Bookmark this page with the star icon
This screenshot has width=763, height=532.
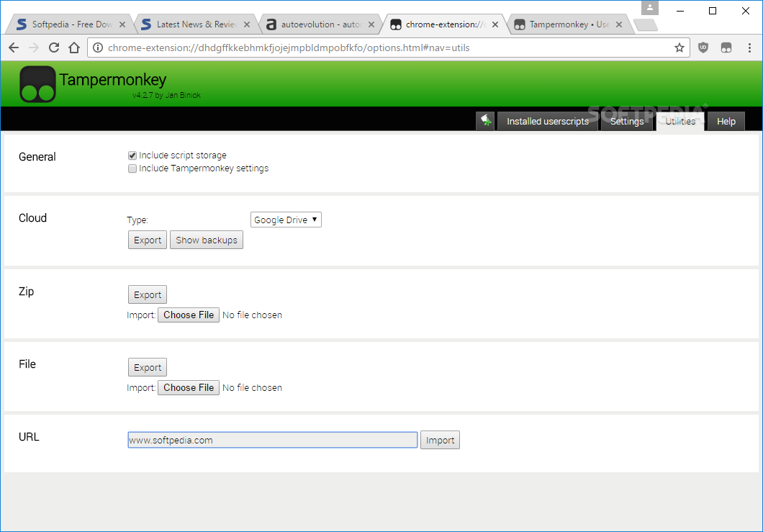click(680, 48)
